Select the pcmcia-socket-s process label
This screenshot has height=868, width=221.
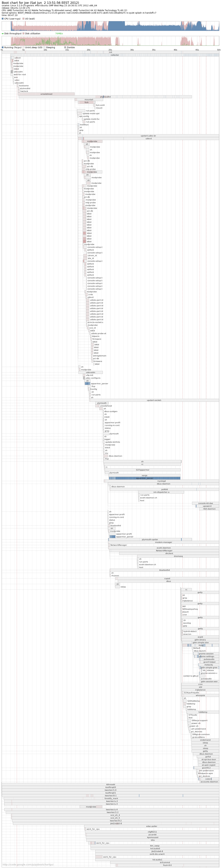(x=95, y=322)
